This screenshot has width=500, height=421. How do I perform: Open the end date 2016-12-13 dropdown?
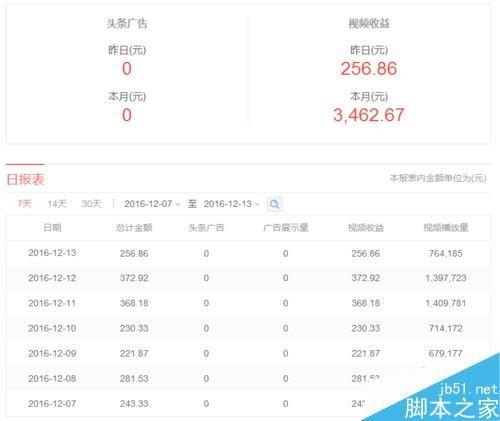pyautogui.click(x=231, y=204)
